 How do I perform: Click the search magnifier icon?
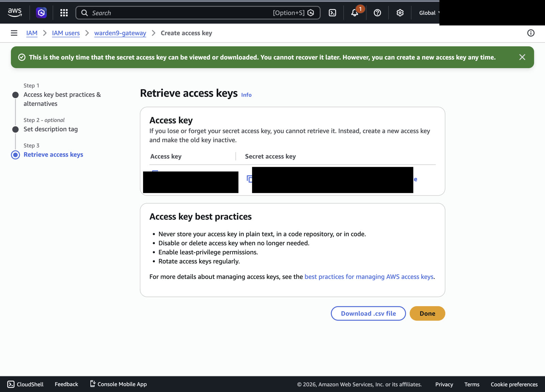coord(84,13)
